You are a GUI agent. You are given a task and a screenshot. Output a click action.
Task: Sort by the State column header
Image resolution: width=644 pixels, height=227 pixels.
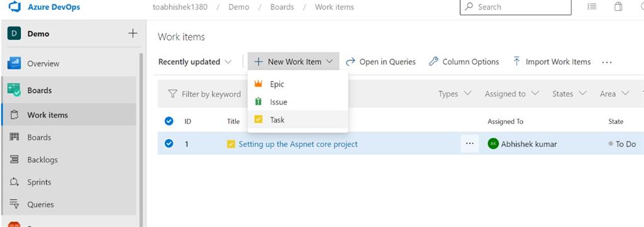click(x=616, y=121)
